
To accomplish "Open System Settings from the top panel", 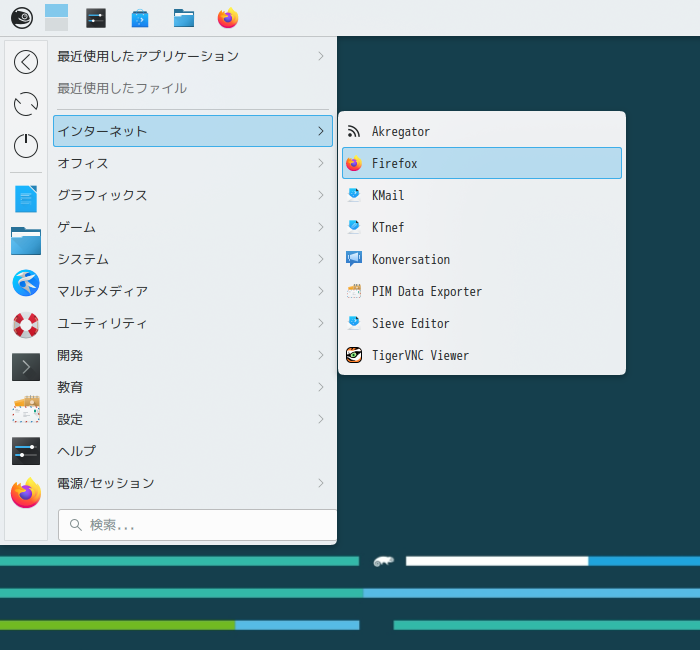I will coord(96,18).
